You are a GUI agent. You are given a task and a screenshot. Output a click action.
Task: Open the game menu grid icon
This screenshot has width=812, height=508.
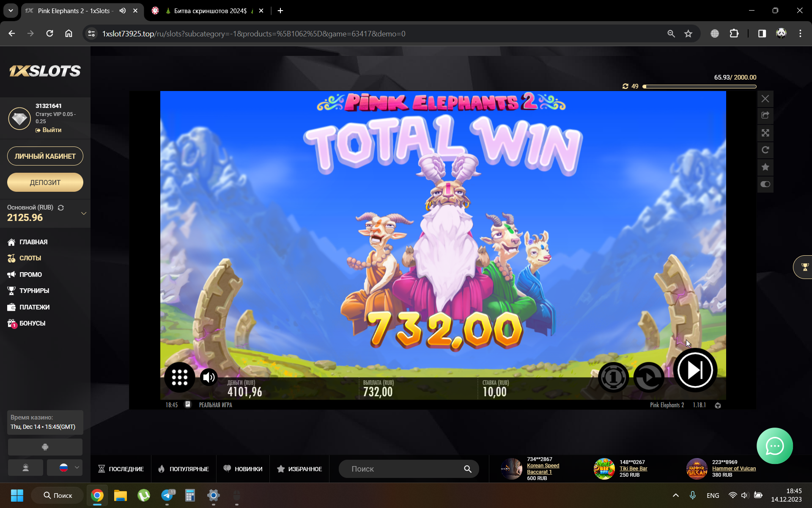coord(179,377)
